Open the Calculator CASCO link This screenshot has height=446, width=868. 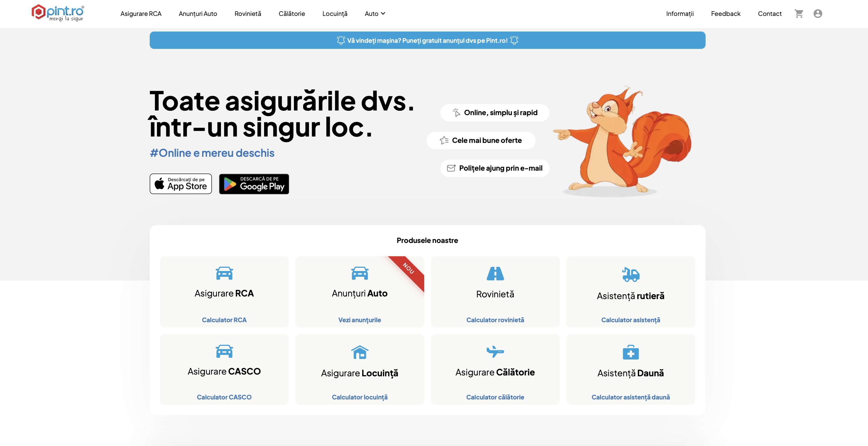tap(224, 397)
